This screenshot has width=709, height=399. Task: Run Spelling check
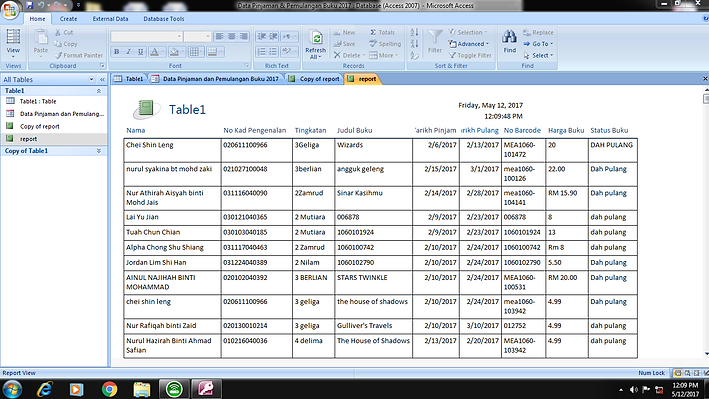tap(385, 44)
